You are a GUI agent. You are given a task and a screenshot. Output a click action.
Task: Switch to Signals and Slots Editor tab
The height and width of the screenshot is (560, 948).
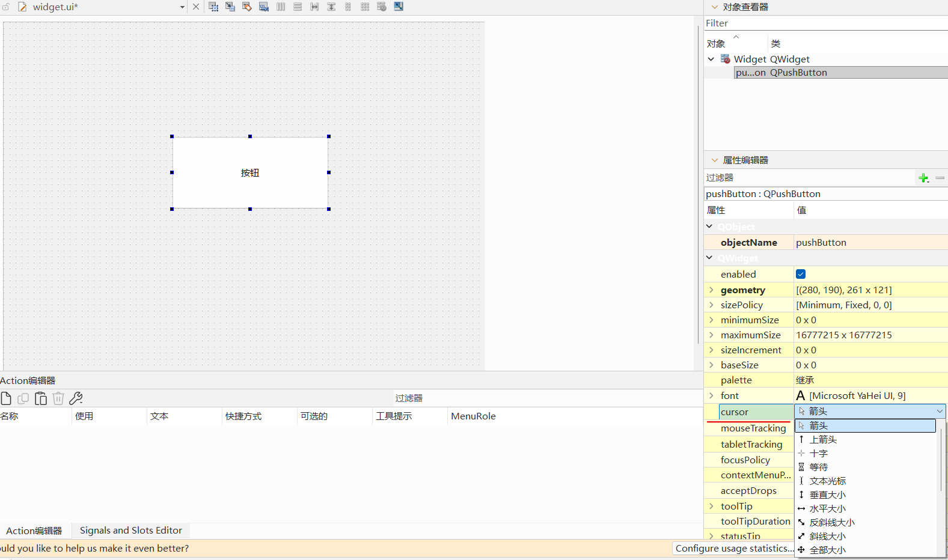[131, 531]
